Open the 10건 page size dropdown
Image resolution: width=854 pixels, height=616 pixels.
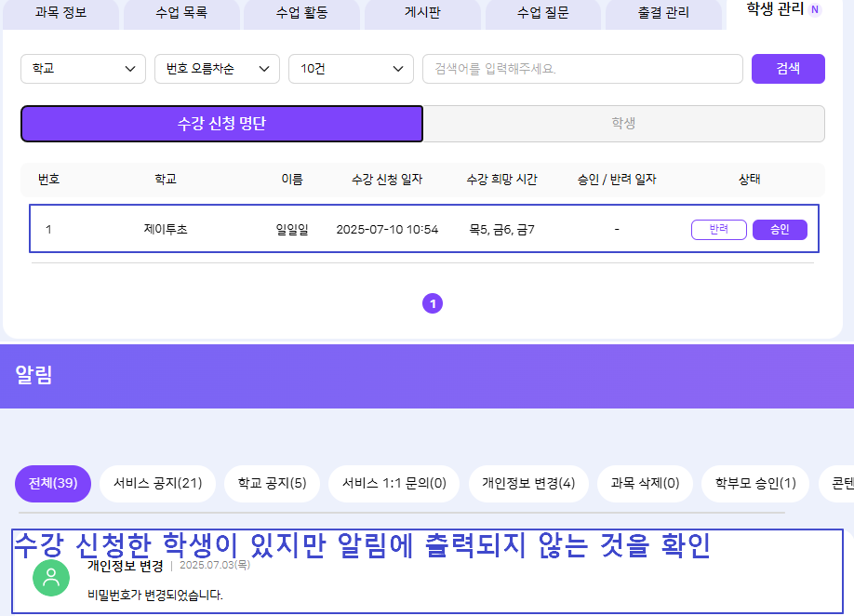pos(351,69)
